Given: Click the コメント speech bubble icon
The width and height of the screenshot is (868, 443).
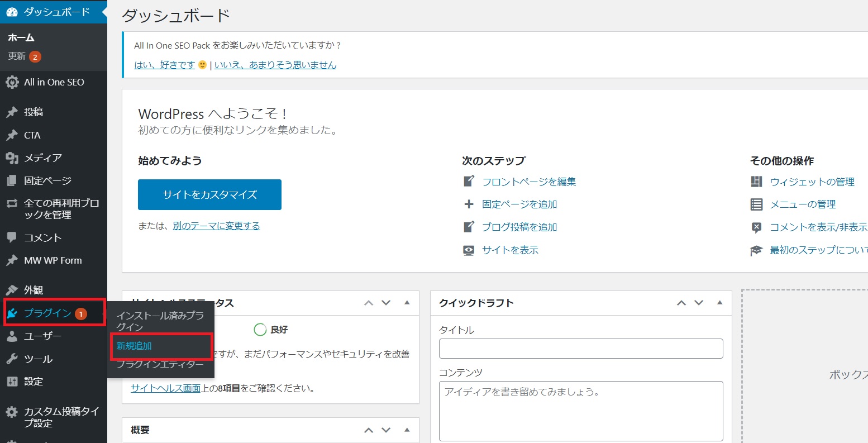Looking at the screenshot, I should (x=12, y=237).
